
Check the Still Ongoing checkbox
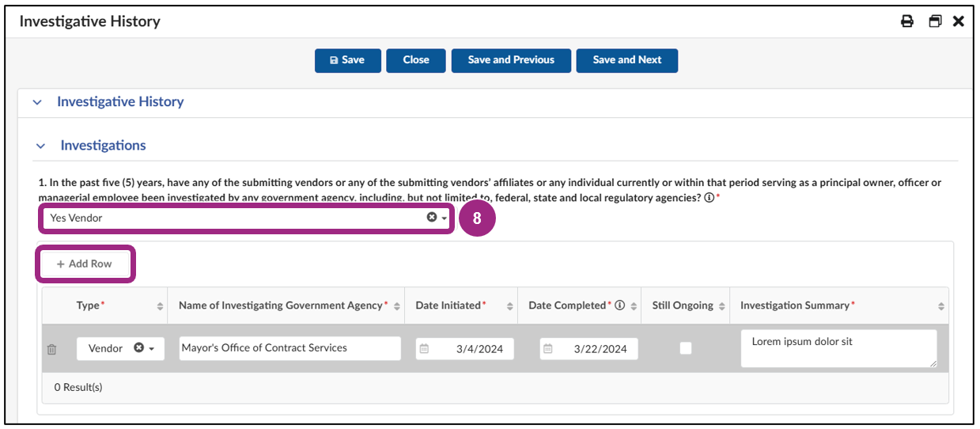tap(686, 348)
